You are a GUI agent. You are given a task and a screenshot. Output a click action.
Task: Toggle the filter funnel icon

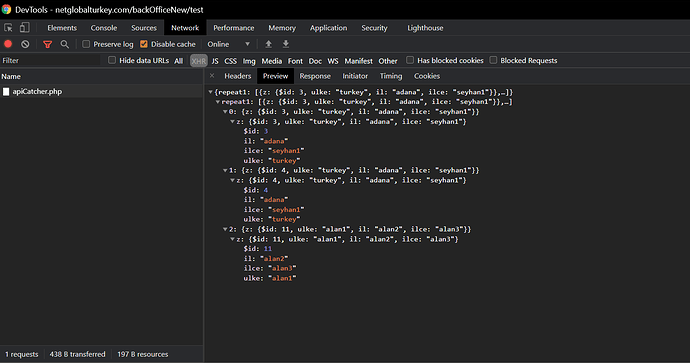coord(48,44)
